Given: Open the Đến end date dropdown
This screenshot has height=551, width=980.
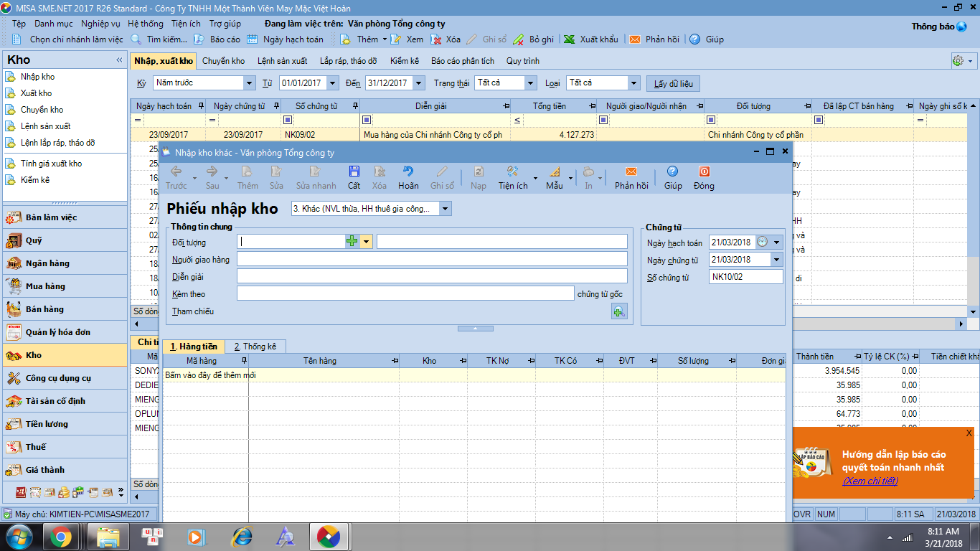Looking at the screenshot, I should 419,83.
